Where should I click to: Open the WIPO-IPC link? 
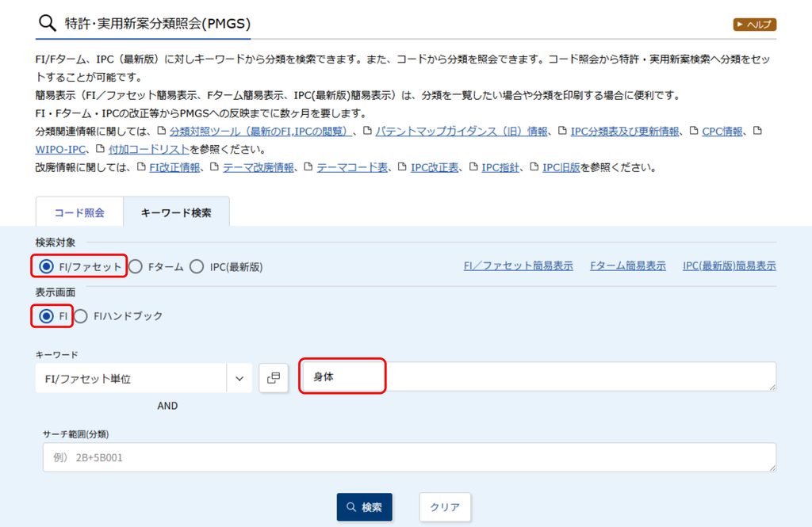[x=60, y=150]
